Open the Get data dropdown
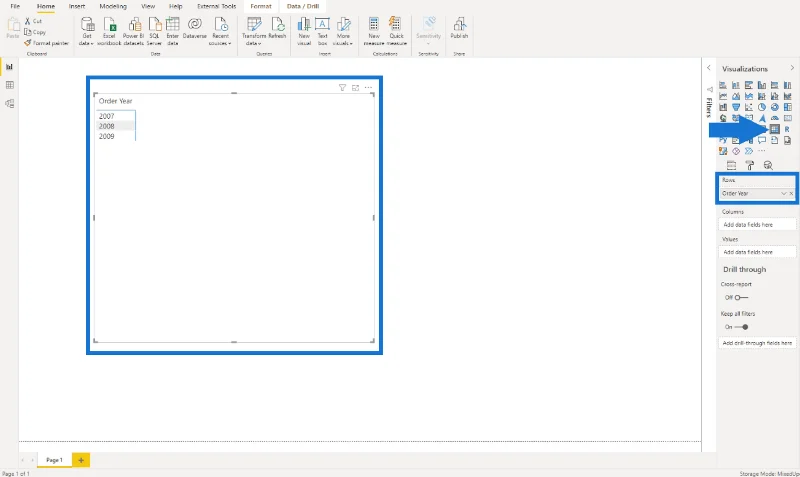This screenshot has width=800, height=477. tap(87, 32)
